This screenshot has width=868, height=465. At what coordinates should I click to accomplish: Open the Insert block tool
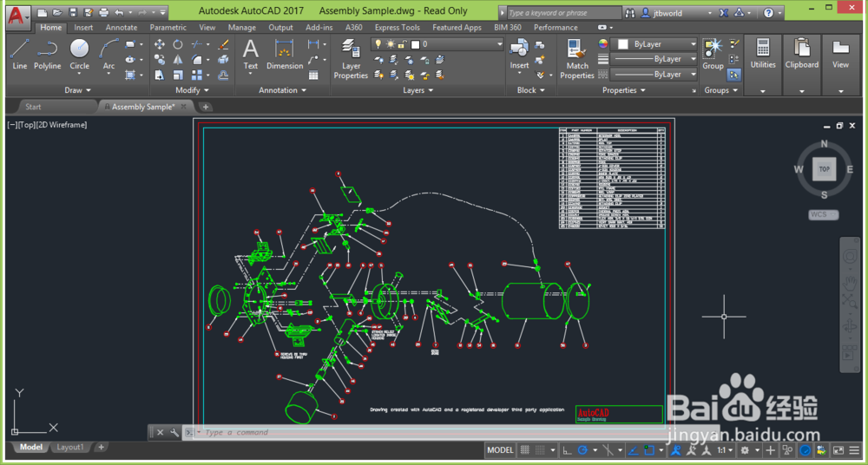[x=519, y=55]
